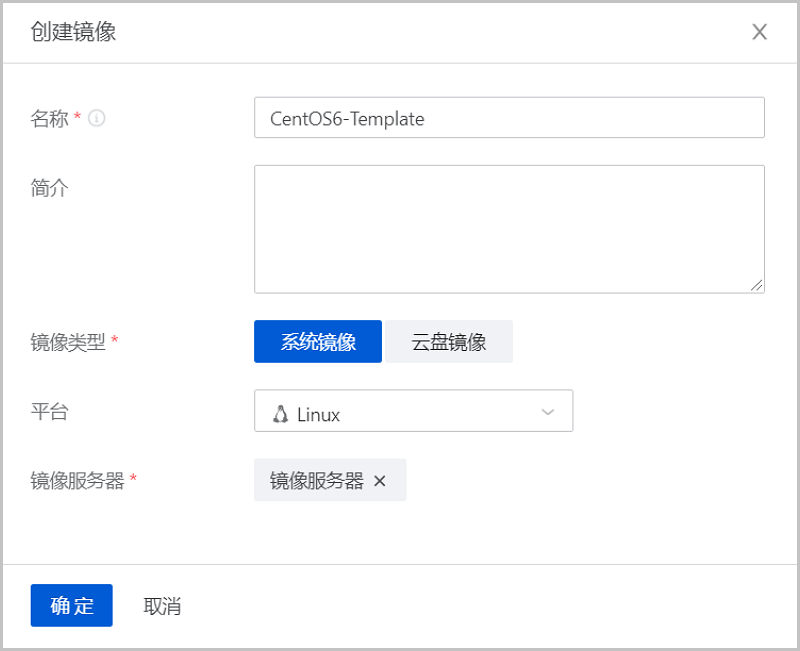800x651 pixels.
Task: Click the 镜像服务器 field label on left
Action: [x=77, y=481]
